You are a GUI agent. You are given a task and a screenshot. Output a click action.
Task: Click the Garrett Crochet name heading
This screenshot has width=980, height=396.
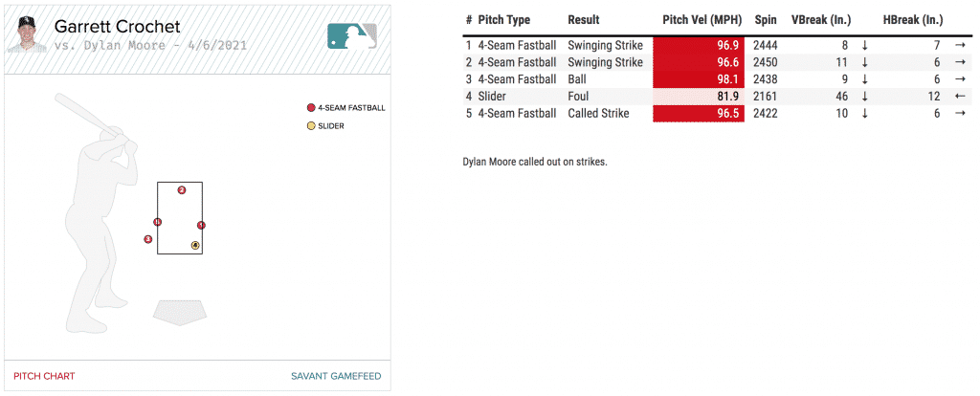pyautogui.click(x=117, y=27)
